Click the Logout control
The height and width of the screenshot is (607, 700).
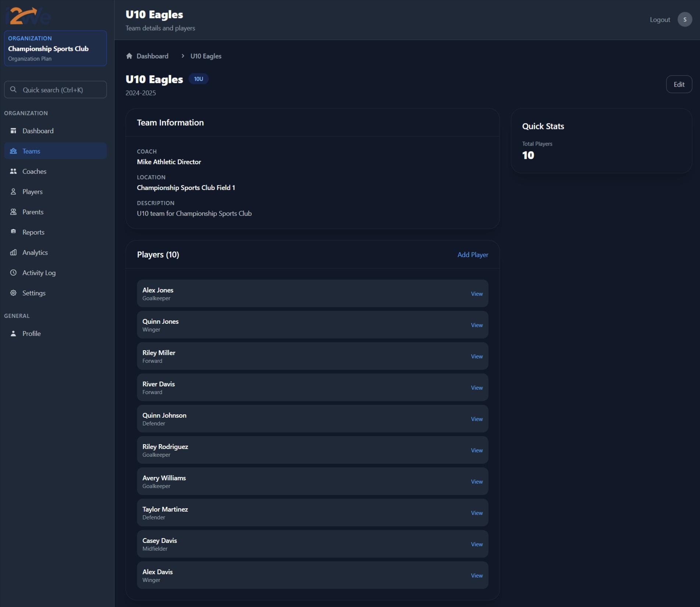pos(660,19)
